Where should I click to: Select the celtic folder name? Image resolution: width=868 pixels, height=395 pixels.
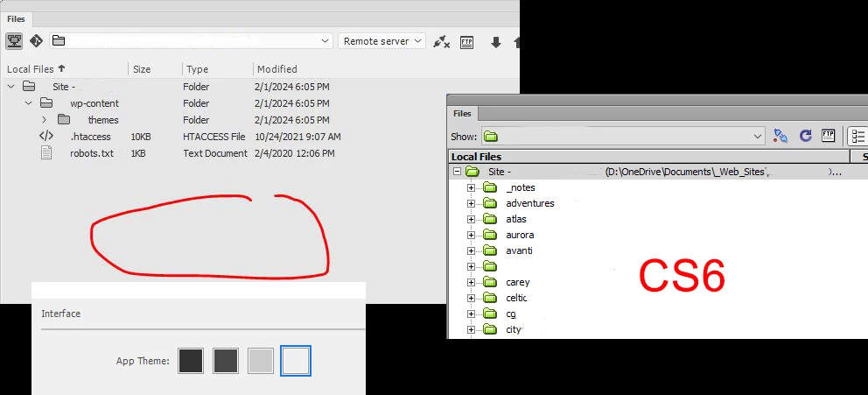pos(516,298)
